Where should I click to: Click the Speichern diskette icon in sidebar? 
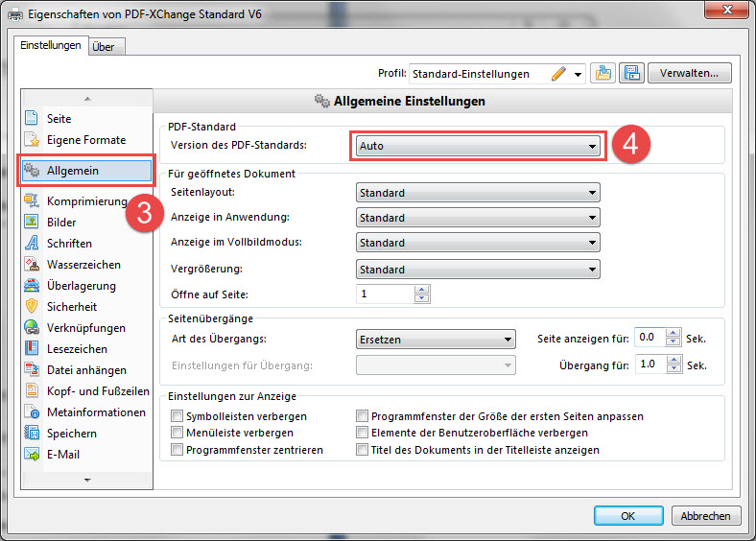pyautogui.click(x=32, y=433)
